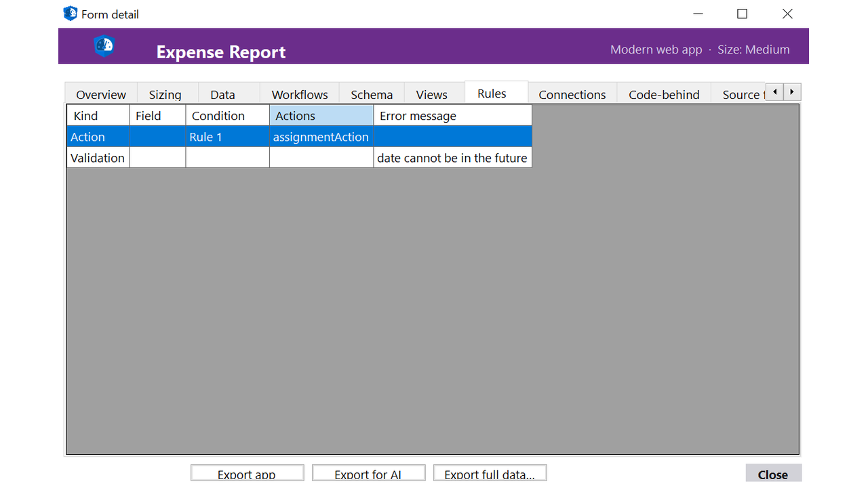Click the Export full data button
The width and height of the screenshot is (868, 488).
click(x=490, y=474)
